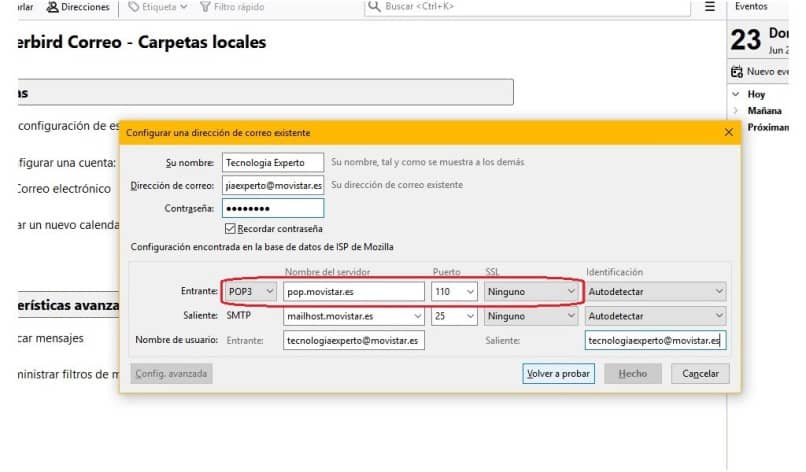Click the date number 23
Screen dimensions: 806x472
tap(745, 40)
